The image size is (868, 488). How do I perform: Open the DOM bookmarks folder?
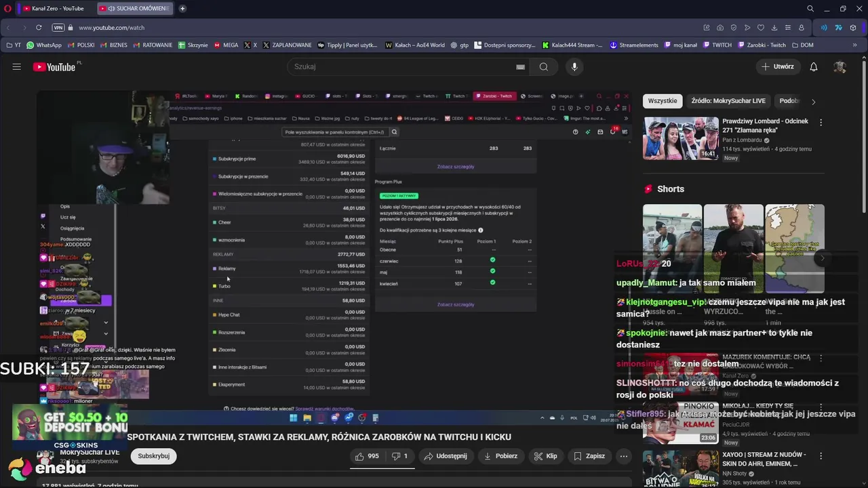(x=802, y=45)
